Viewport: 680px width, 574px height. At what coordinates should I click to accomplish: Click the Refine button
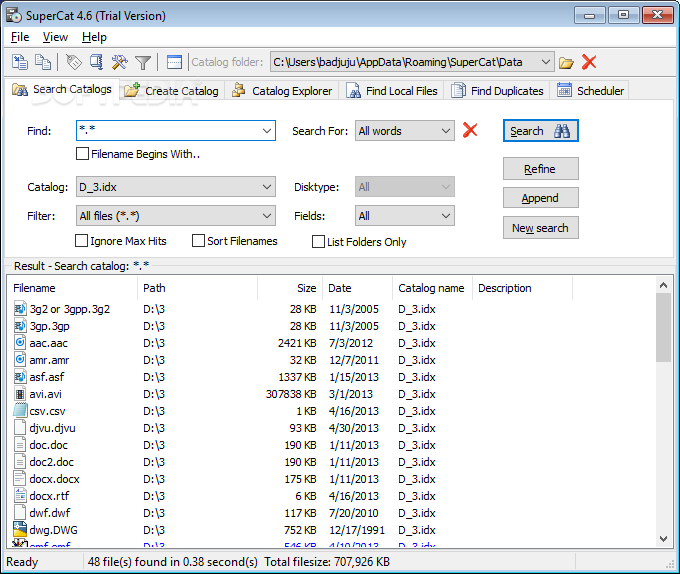click(x=540, y=169)
